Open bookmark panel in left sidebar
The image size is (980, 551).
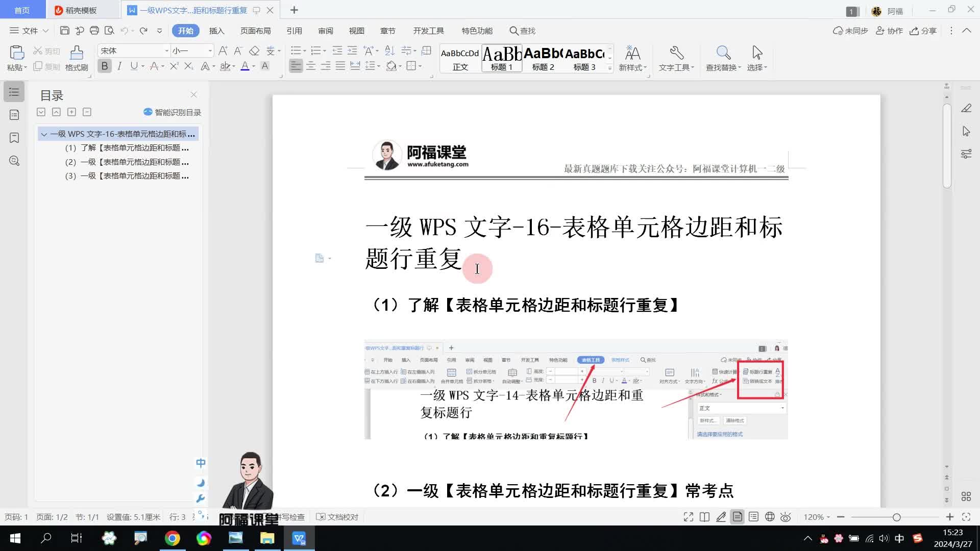pyautogui.click(x=14, y=138)
